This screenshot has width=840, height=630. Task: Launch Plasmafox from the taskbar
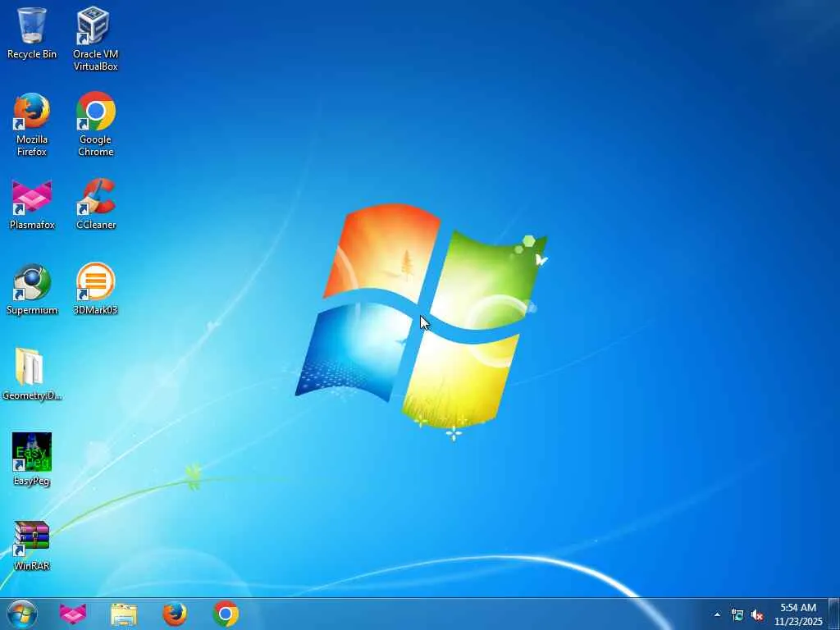coord(73,614)
